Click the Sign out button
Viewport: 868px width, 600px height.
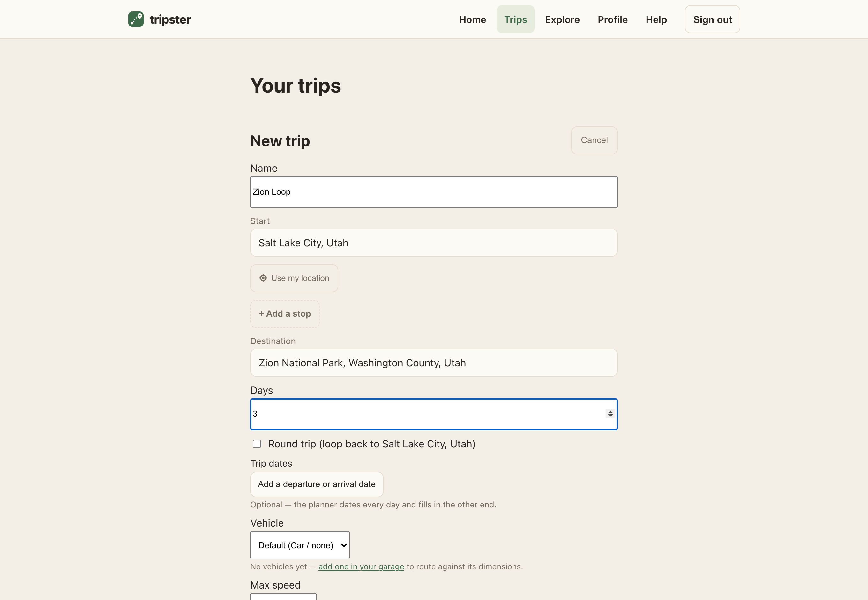[712, 19]
